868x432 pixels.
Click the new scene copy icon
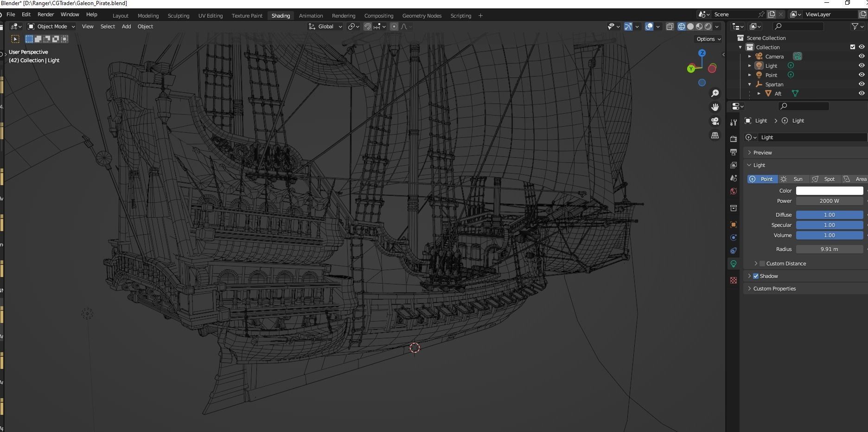point(772,14)
